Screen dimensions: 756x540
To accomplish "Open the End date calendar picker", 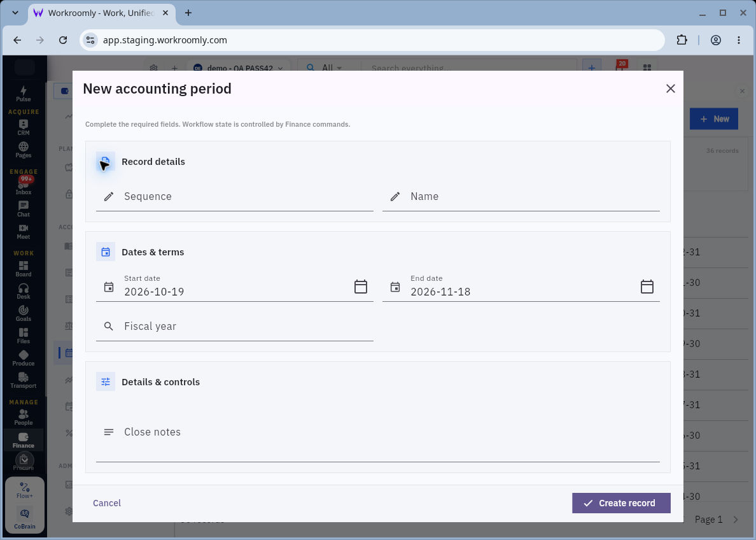I will (x=647, y=287).
